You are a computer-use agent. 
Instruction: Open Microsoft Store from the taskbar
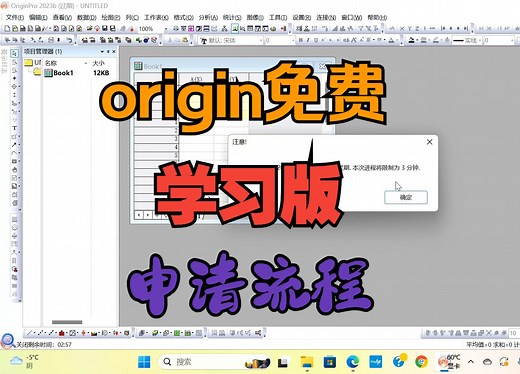[x=330, y=362]
